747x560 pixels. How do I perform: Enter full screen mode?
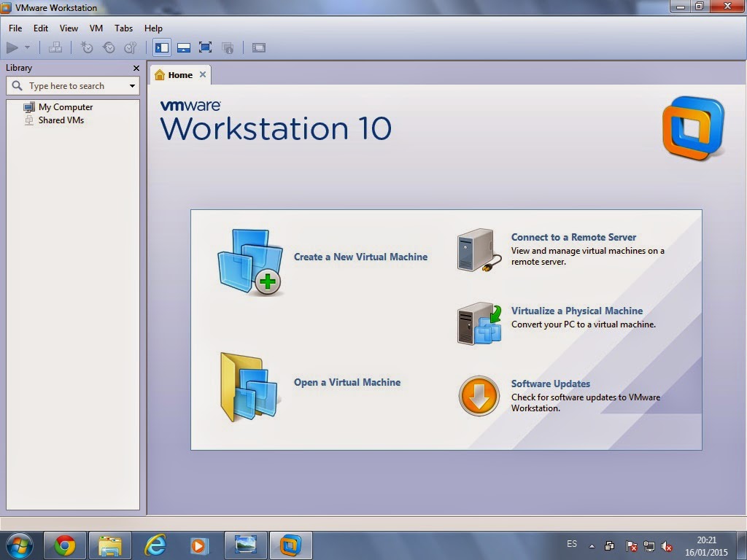click(x=205, y=47)
